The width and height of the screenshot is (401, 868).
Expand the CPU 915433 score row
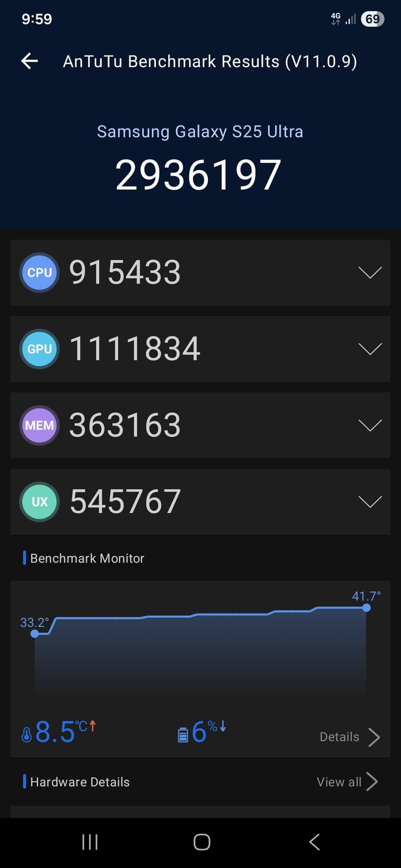[370, 272]
